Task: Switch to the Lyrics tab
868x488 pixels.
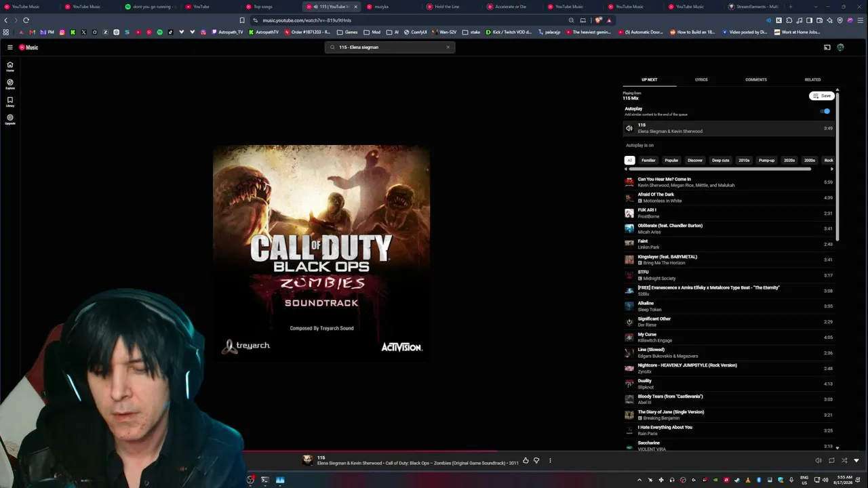Action: pos(701,80)
